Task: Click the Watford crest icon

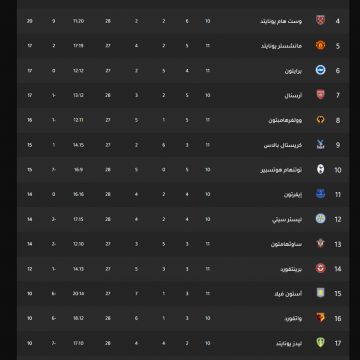Action: coord(320,318)
